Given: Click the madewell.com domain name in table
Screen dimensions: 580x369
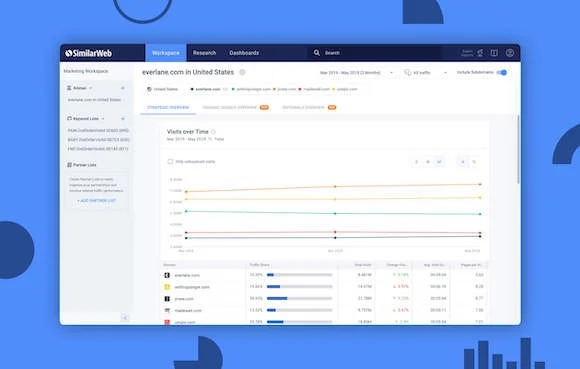Looking at the screenshot, I should pos(188,311).
